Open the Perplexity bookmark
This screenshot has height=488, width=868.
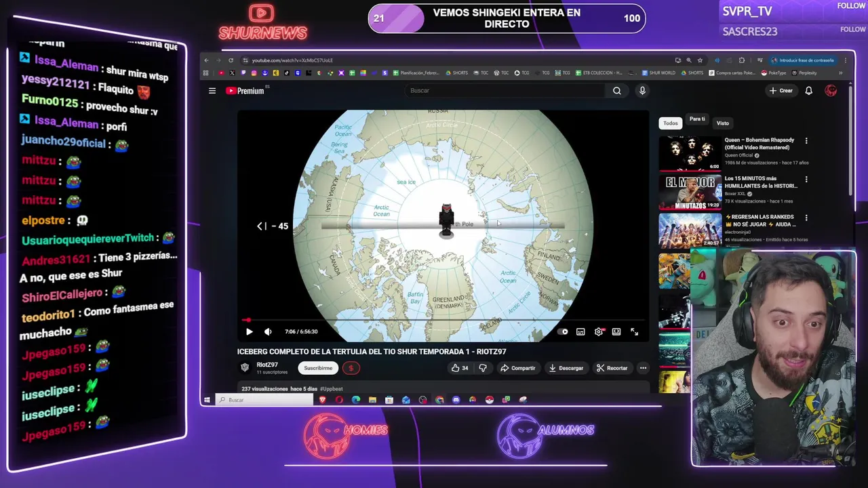pos(804,73)
